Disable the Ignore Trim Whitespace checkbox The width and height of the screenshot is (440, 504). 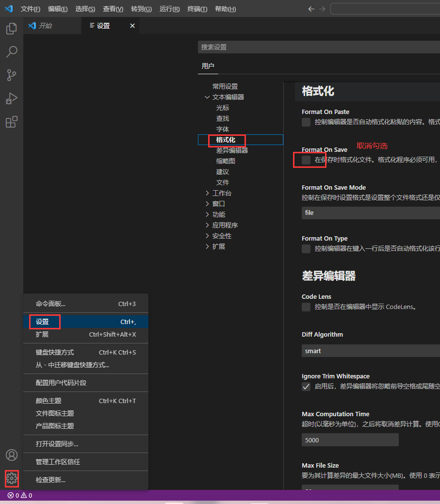(x=306, y=387)
